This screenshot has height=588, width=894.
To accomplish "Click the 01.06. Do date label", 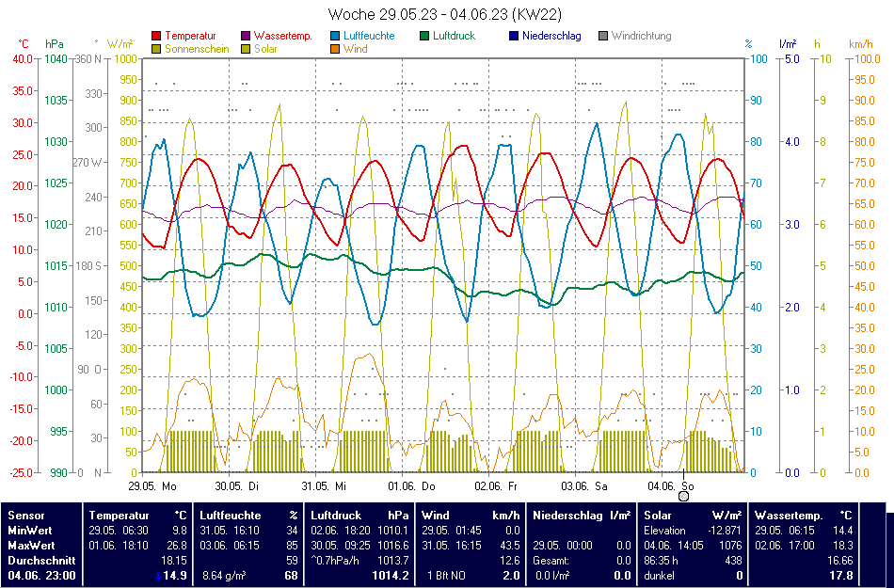I will [x=411, y=486].
